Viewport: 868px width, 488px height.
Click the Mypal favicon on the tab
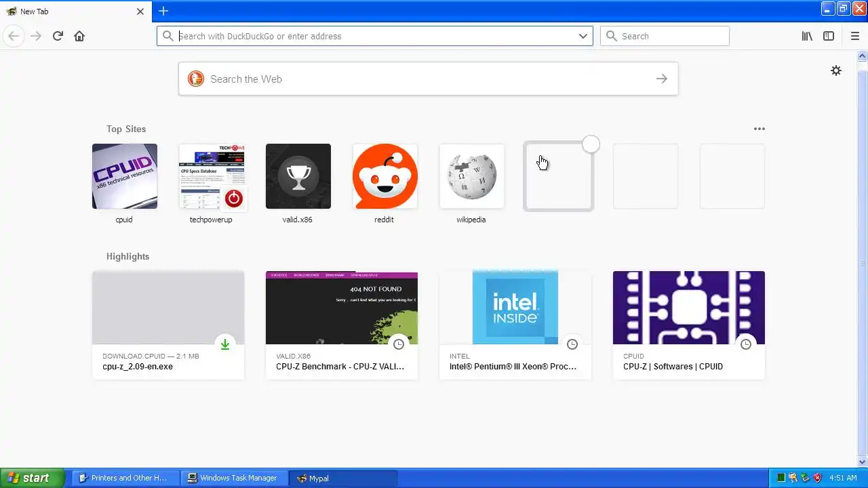[x=12, y=12]
